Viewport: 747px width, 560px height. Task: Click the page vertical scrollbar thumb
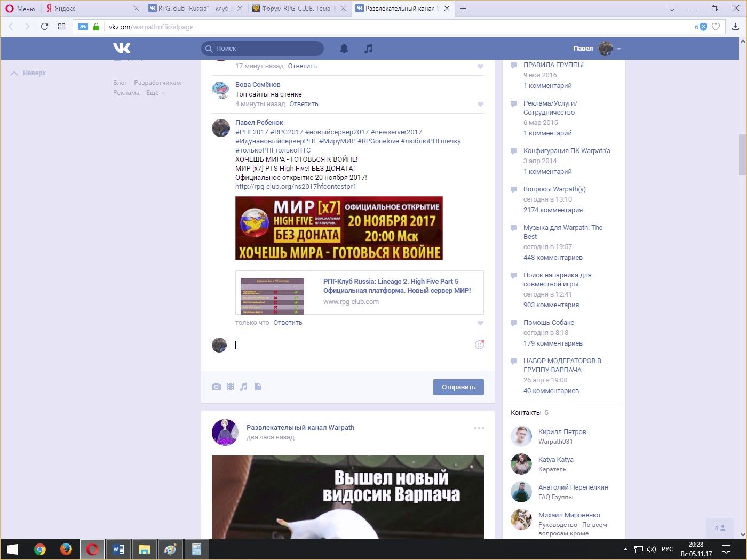742,154
